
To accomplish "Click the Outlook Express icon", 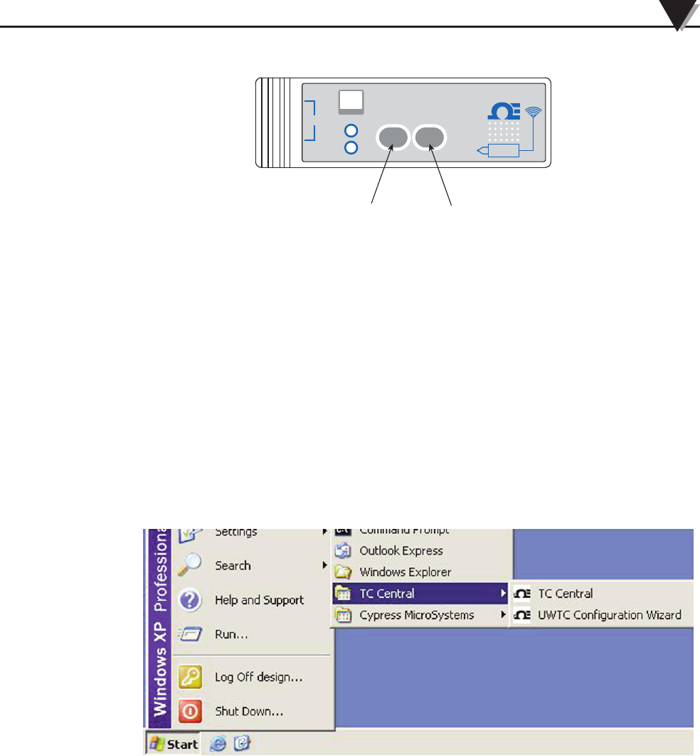I will pos(343,550).
